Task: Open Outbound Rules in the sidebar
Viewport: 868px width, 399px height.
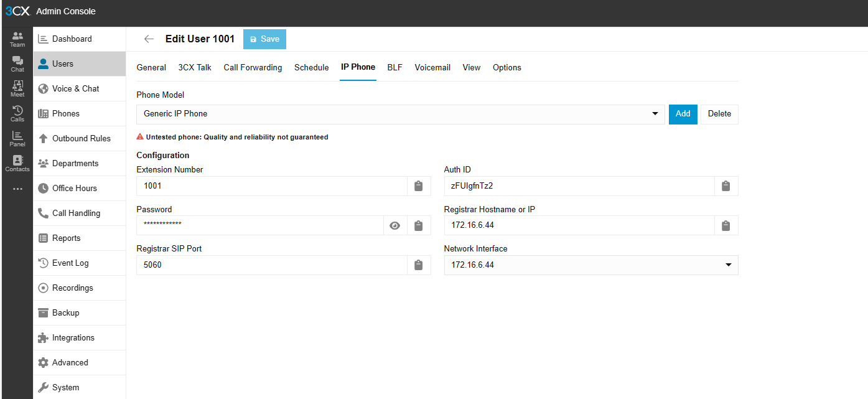Action: point(80,138)
